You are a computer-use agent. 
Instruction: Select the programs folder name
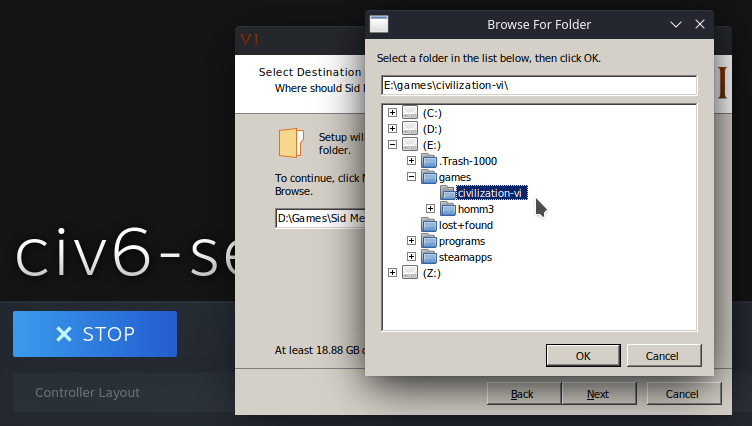(x=462, y=241)
